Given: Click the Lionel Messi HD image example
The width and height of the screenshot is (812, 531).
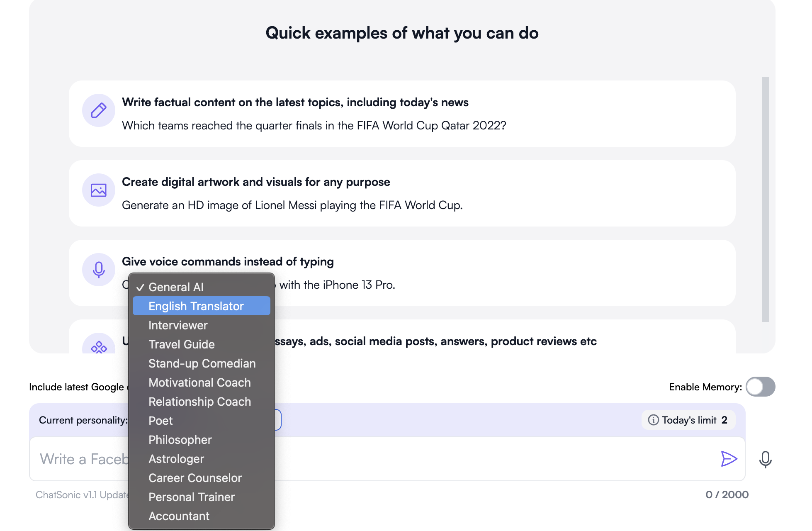Looking at the screenshot, I should point(292,205).
